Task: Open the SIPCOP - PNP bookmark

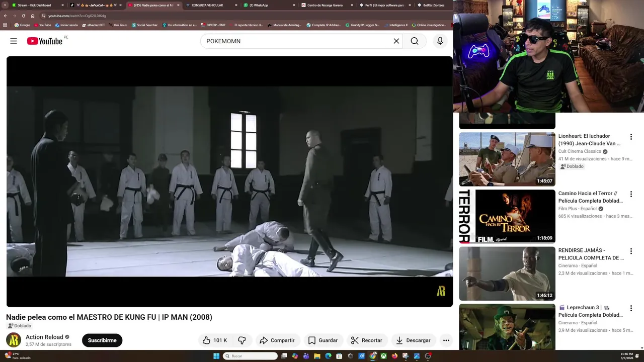Action: point(213,25)
